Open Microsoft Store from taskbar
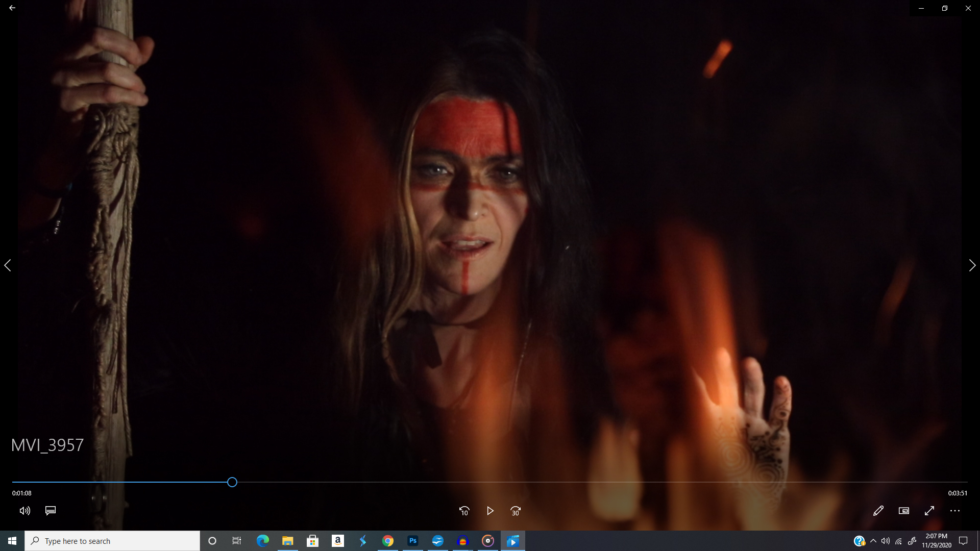 tap(313, 541)
